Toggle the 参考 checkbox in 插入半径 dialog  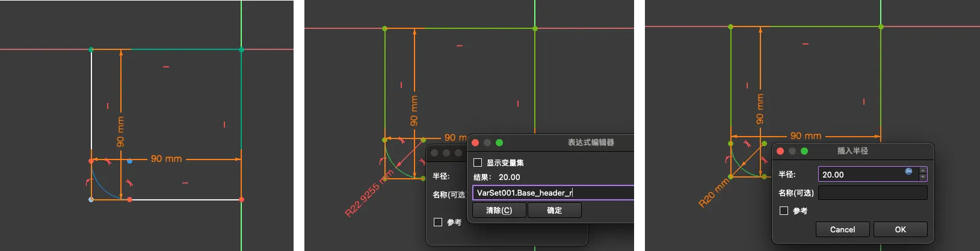(784, 211)
